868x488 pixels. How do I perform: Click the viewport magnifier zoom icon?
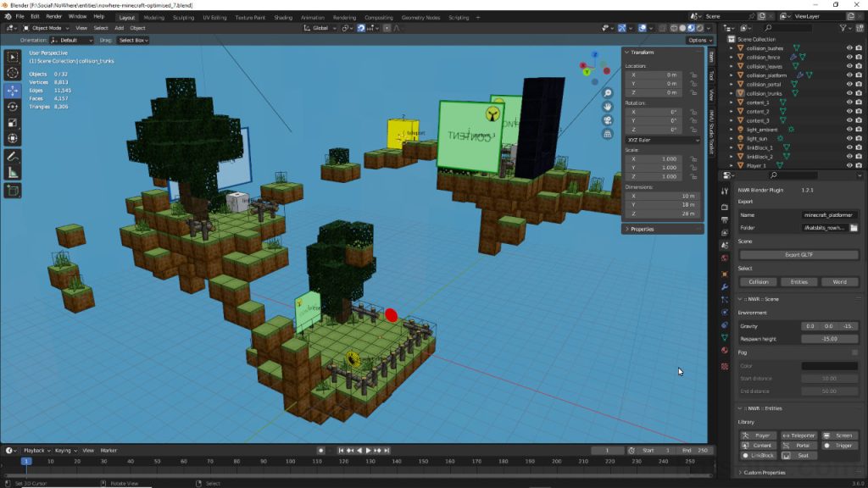(608, 93)
